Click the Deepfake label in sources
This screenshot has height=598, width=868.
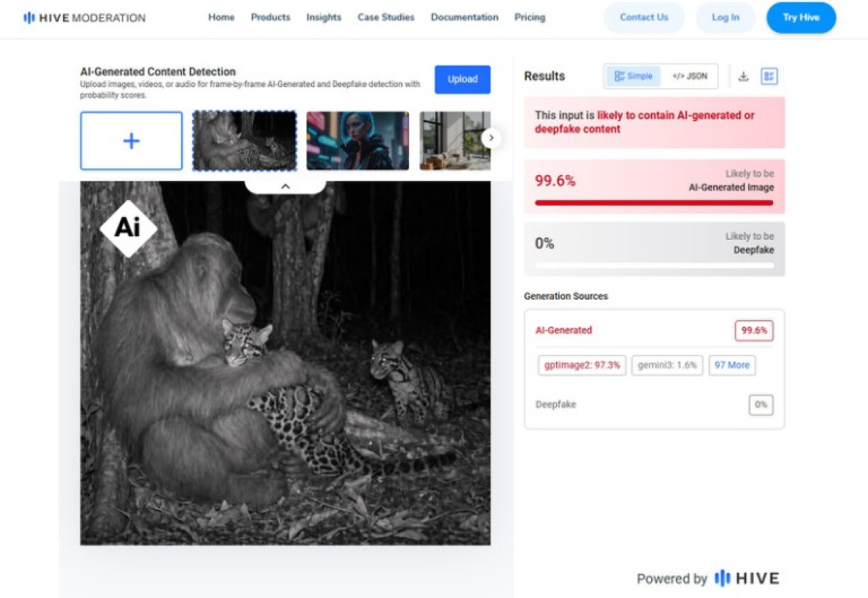click(x=556, y=404)
